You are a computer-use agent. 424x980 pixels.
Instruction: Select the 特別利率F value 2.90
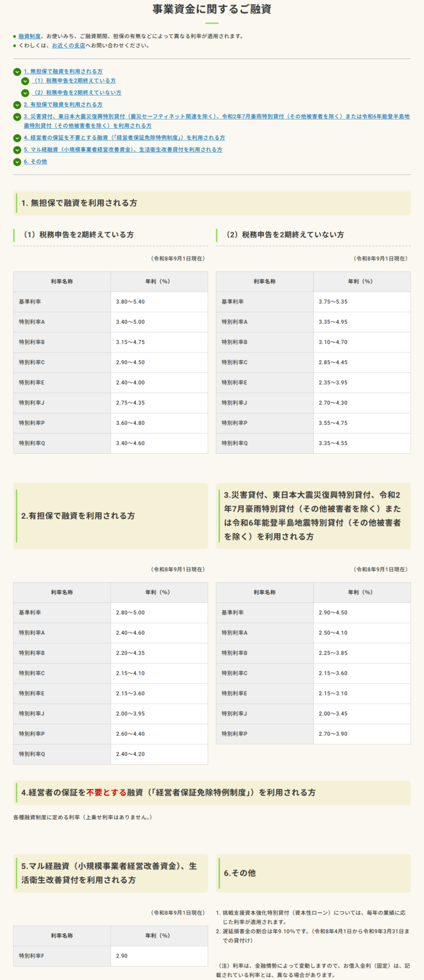coord(122,956)
